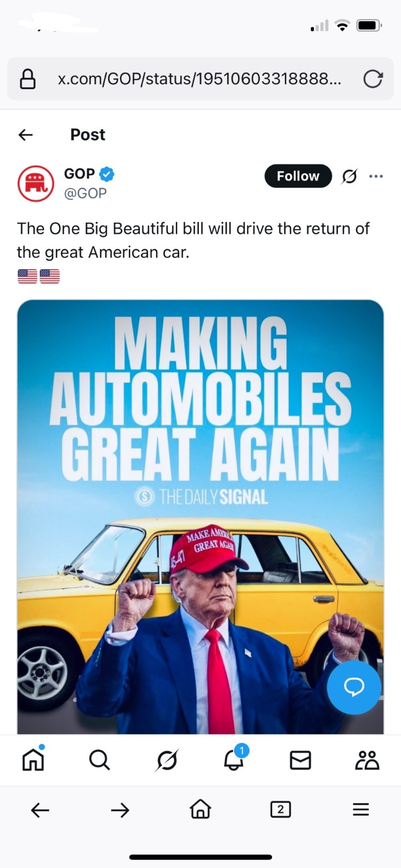
Task: Open the three-dots more options menu
Action: click(x=376, y=176)
